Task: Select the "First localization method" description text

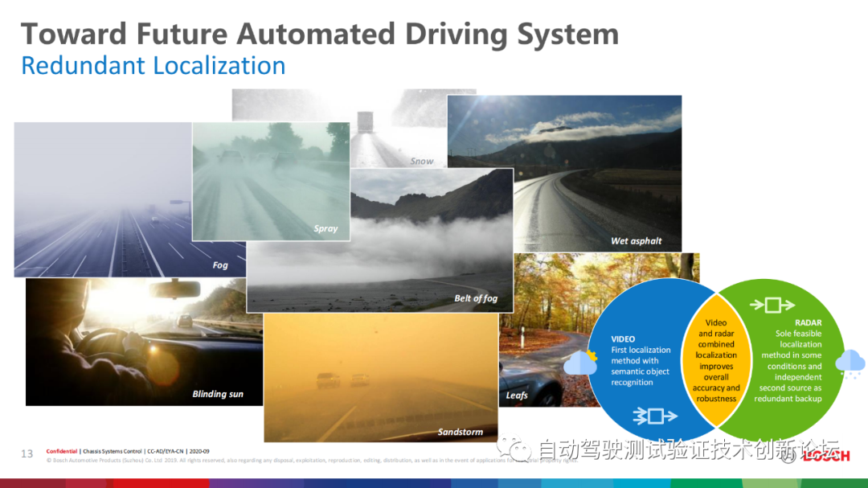Action: click(x=641, y=366)
